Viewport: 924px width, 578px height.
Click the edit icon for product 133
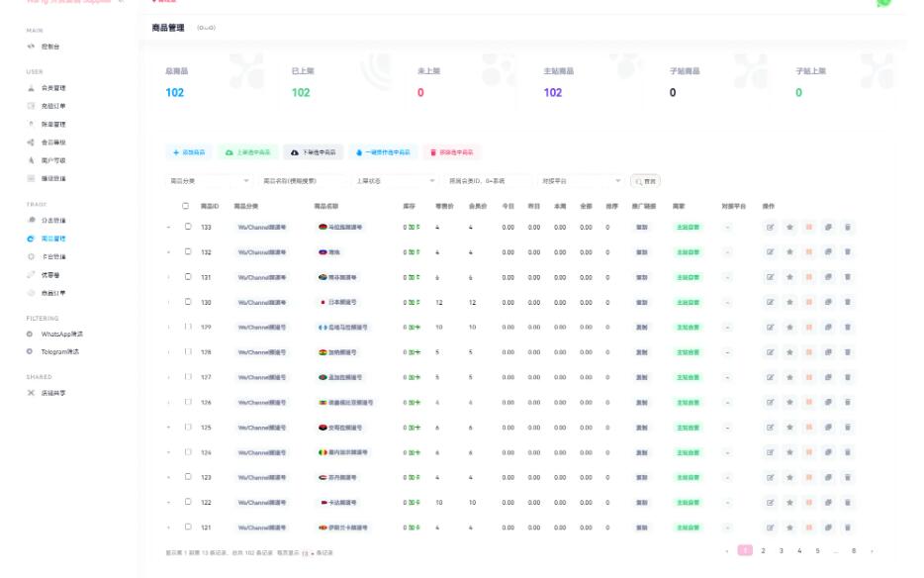click(771, 227)
